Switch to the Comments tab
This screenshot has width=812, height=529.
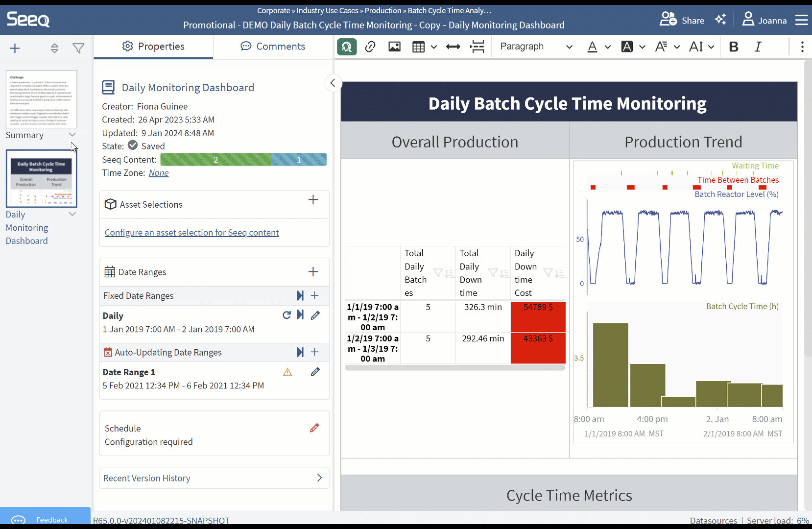(273, 47)
